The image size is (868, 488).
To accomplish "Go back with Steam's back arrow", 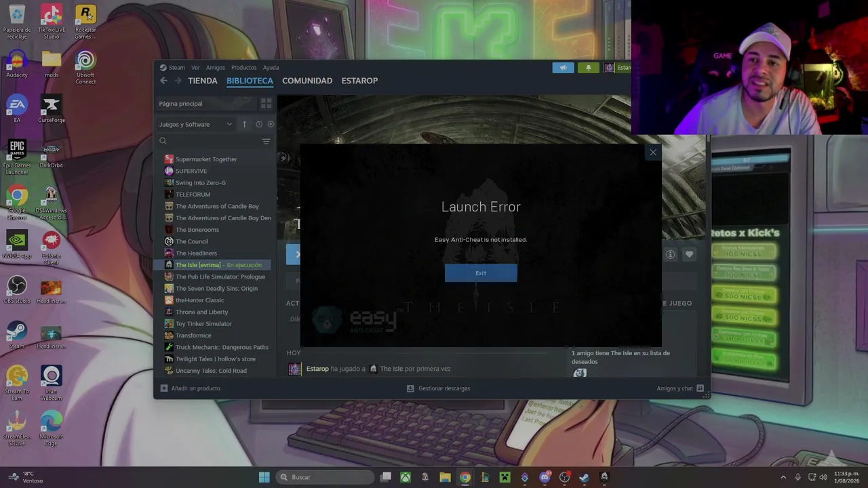I will pos(163,81).
